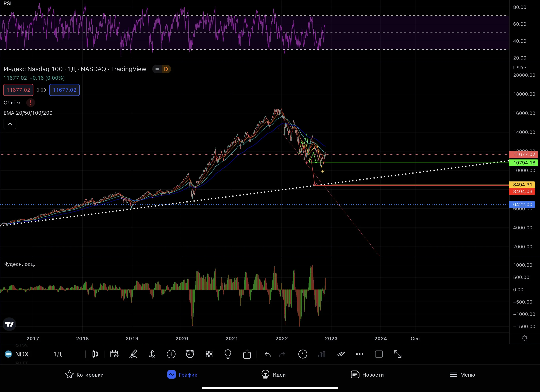Open chart settings gear on time axis
The image size is (540, 392).
click(525, 338)
